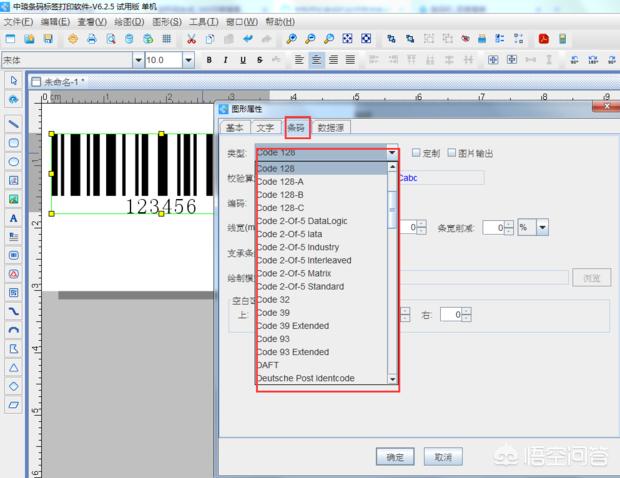The image size is (620, 478).
Task: Toggle bold formatting B
Action: (209, 60)
